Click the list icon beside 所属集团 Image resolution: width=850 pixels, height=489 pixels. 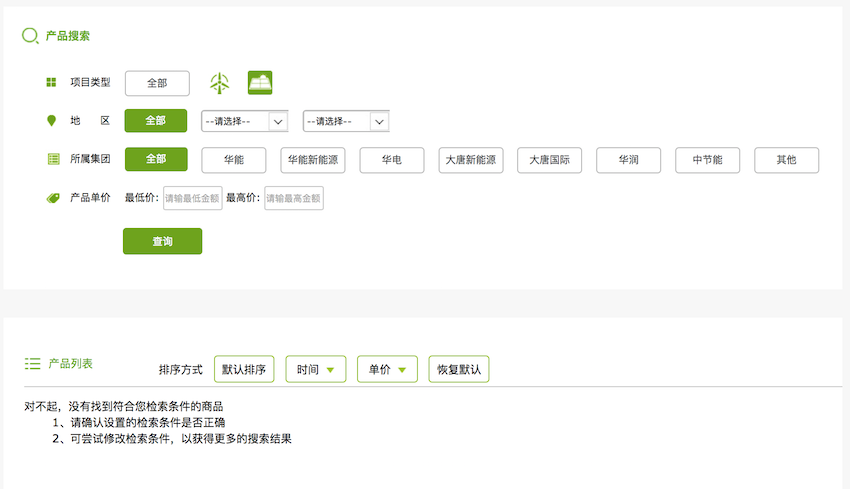coord(53,159)
